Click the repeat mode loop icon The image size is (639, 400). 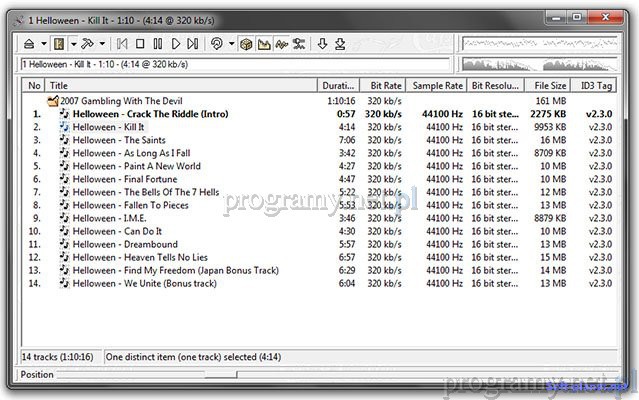pos(216,44)
